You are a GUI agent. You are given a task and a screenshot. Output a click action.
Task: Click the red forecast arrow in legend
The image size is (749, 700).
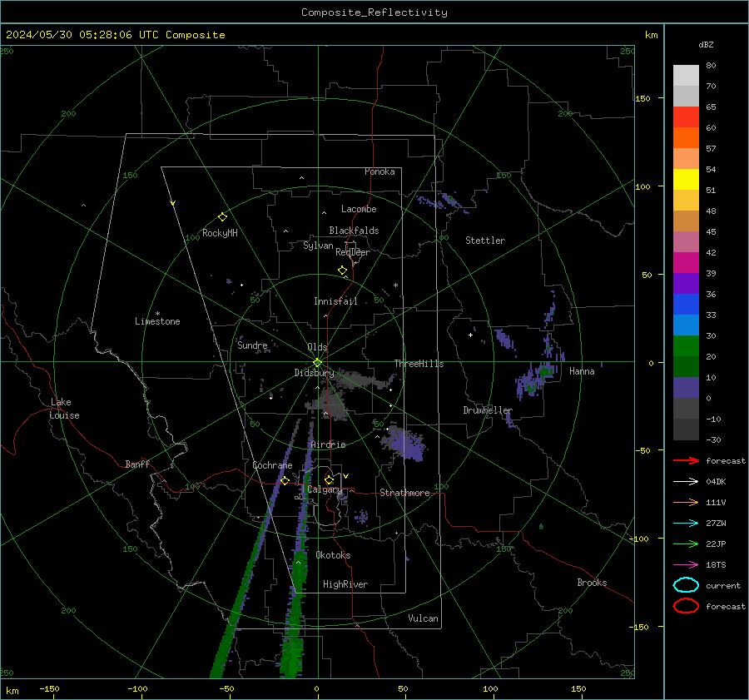pos(686,460)
